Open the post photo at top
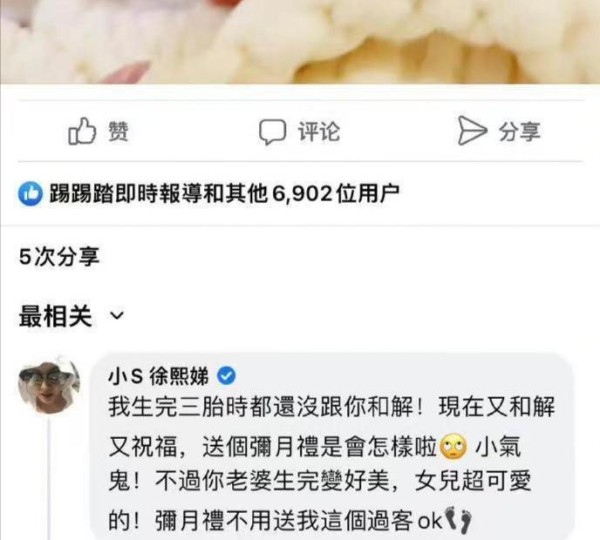Screen dimensions: 600x540 click(x=300, y=42)
